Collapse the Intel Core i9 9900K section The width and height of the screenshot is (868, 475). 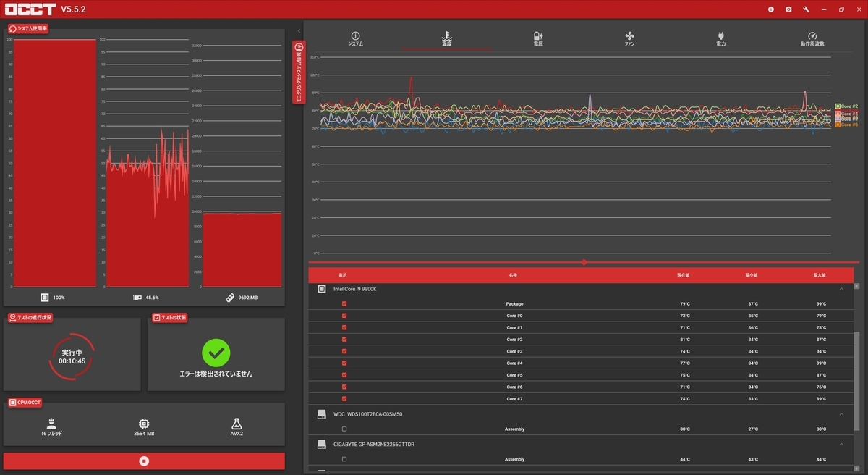(x=841, y=289)
